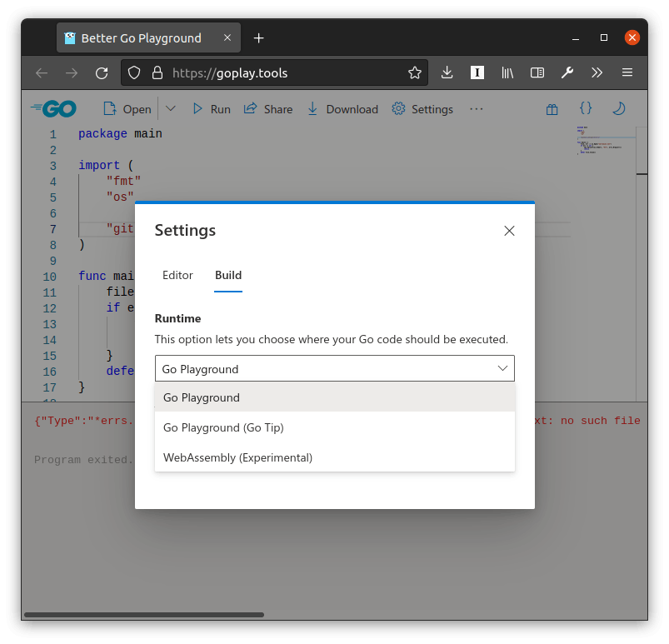This screenshot has width=669, height=644.
Task: Expand the Open button dropdown chevron
Action: pos(171,109)
